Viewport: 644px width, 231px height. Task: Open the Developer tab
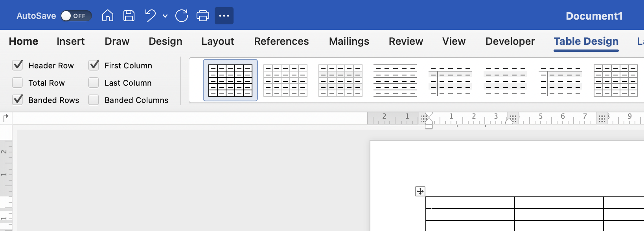click(510, 41)
